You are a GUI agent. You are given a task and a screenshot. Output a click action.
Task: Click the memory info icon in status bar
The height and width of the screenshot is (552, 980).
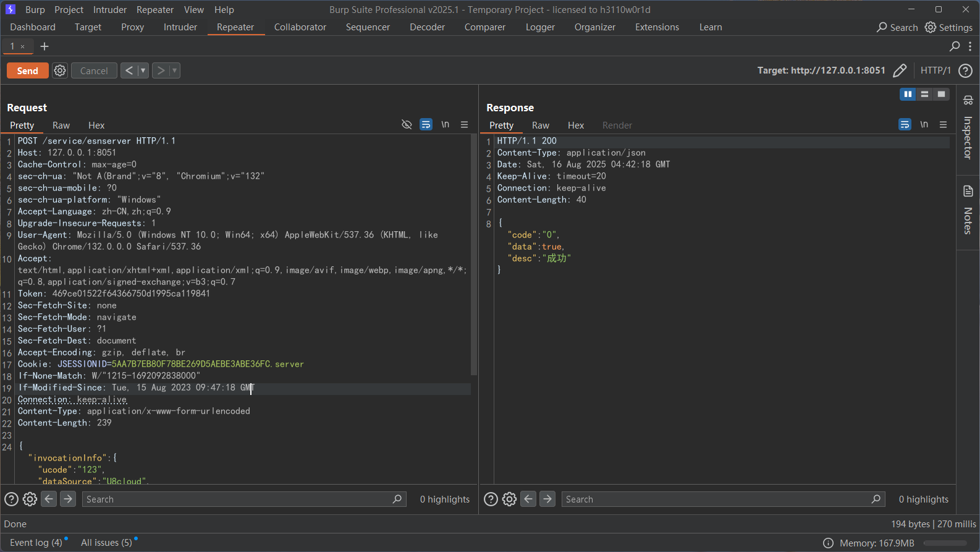[x=828, y=543]
